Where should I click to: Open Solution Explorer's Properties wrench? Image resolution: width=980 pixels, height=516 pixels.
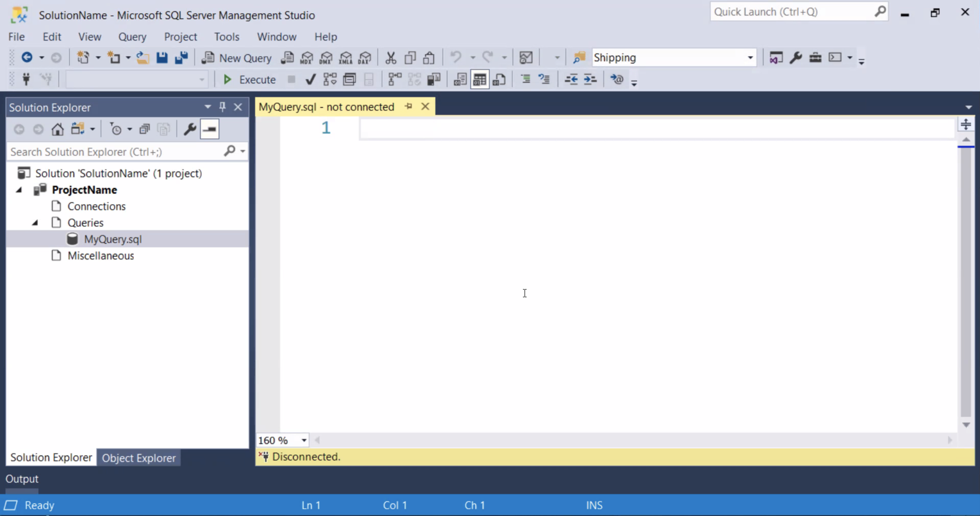(190, 129)
